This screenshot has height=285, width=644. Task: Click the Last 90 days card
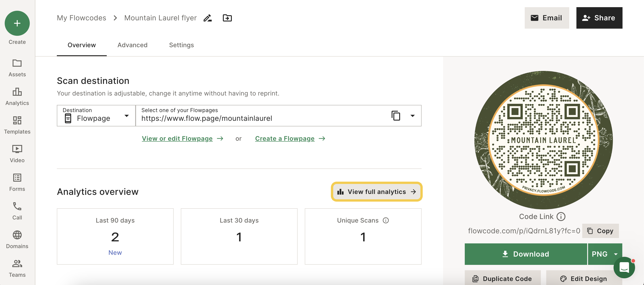coord(115,236)
